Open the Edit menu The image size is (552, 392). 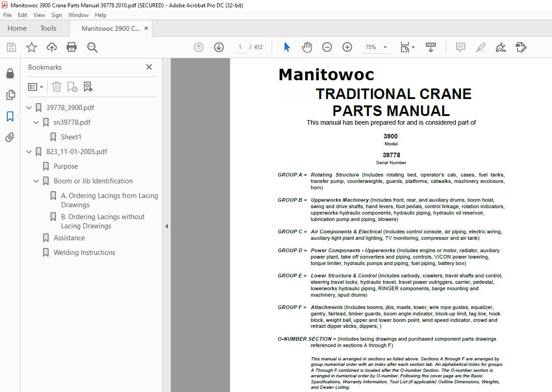22,15
